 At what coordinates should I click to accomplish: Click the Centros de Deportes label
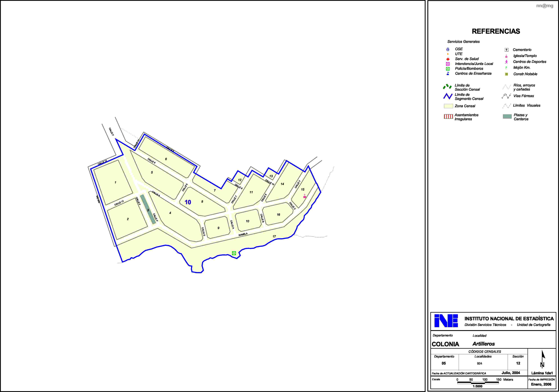coord(530,62)
